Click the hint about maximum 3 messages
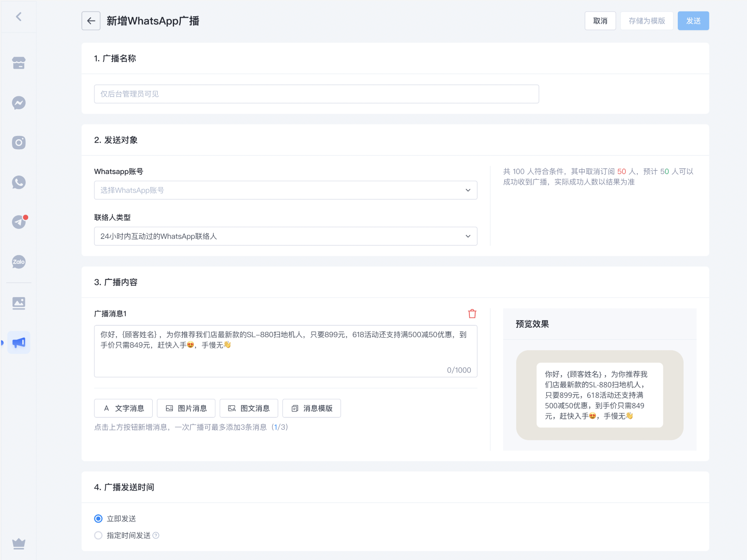The image size is (747, 560). (x=191, y=427)
